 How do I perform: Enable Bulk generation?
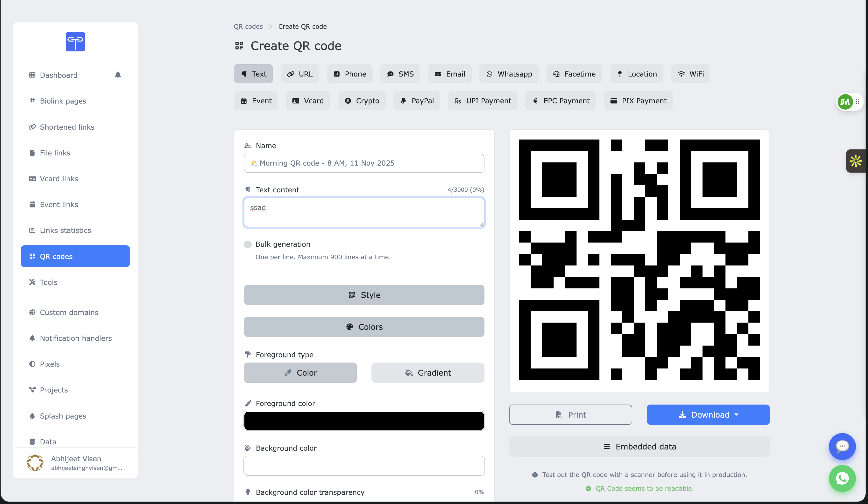247,245
